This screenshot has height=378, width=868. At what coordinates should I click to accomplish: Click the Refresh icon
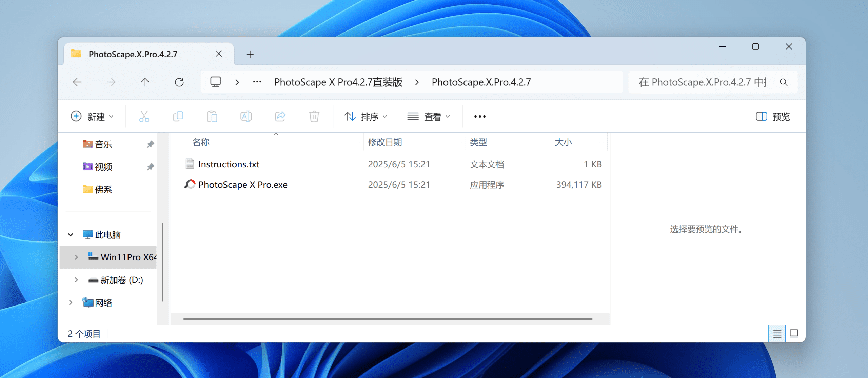179,82
